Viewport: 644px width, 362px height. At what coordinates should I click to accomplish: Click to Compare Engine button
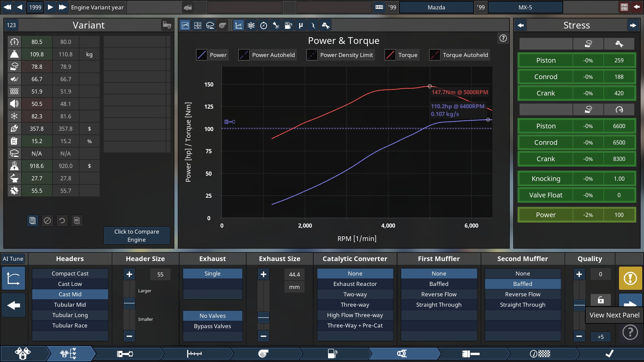point(137,236)
